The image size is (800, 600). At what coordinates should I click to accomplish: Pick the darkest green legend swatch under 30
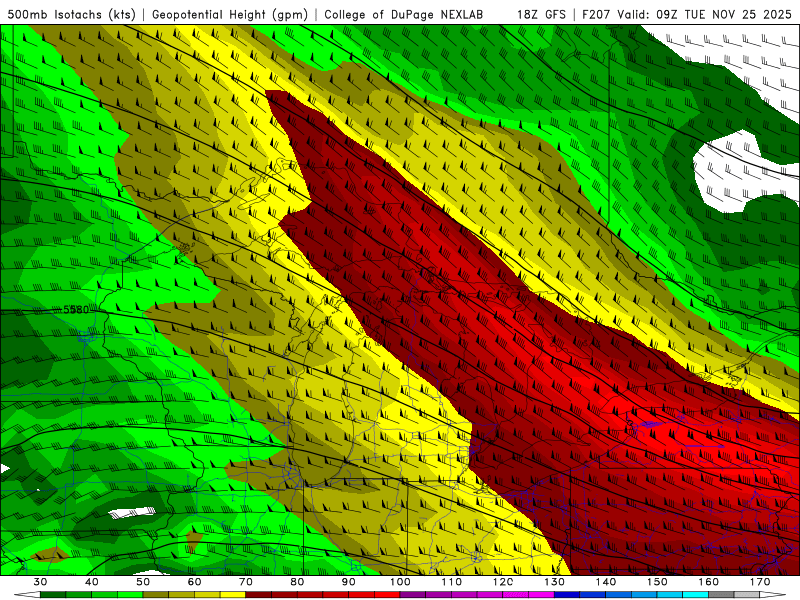[x=53, y=595]
